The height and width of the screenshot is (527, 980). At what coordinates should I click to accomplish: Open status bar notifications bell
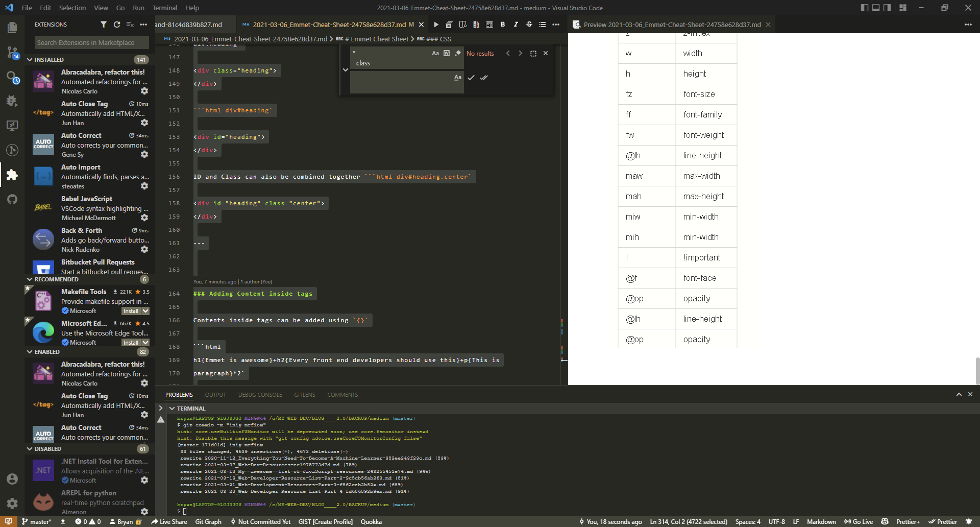[x=969, y=521]
